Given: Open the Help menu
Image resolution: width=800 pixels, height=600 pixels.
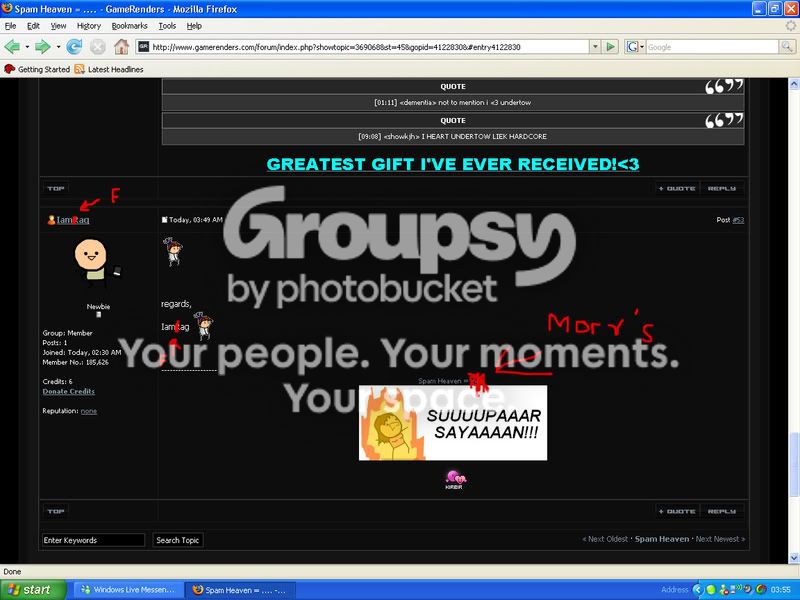Looking at the screenshot, I should pos(194,26).
